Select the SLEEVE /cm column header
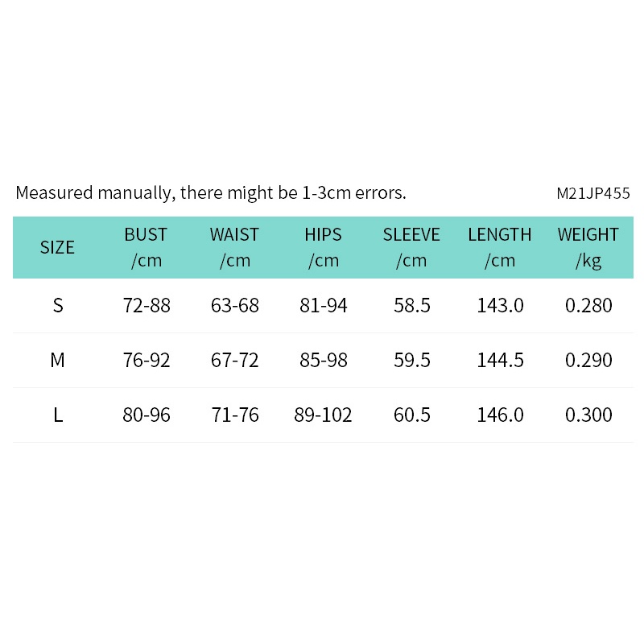This screenshot has width=644, height=644. pyautogui.click(x=411, y=247)
